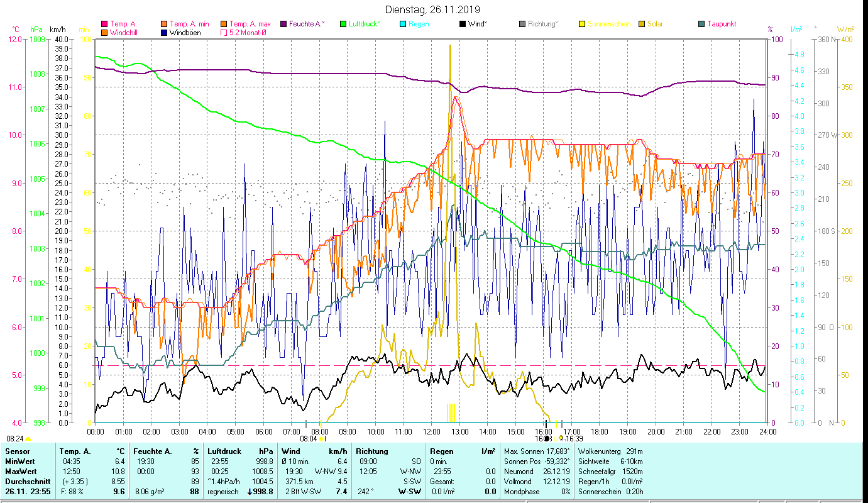868x503 pixels.
Task: Toggle the 5.2 Monat-Ø legend box
Action: (224, 33)
